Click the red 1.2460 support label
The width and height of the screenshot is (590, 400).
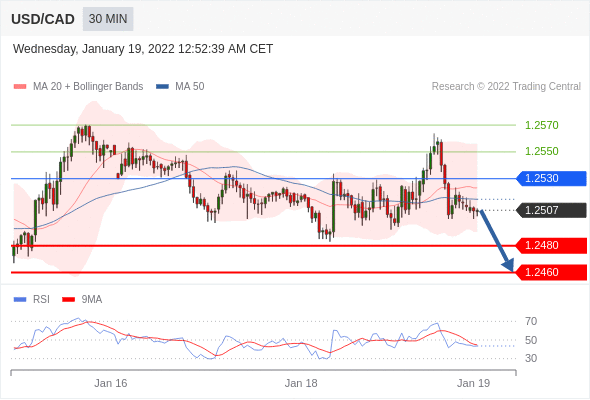tap(551, 272)
